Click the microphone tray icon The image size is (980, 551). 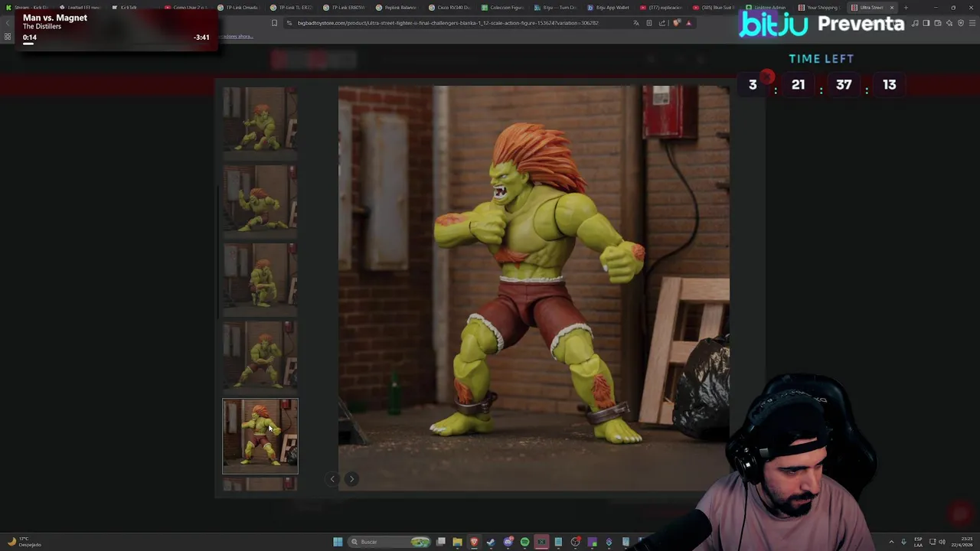point(903,542)
